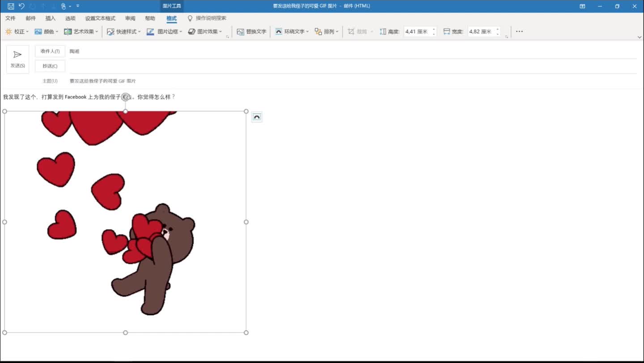
Task: Open the size dialog launcher
Action: (507, 37)
